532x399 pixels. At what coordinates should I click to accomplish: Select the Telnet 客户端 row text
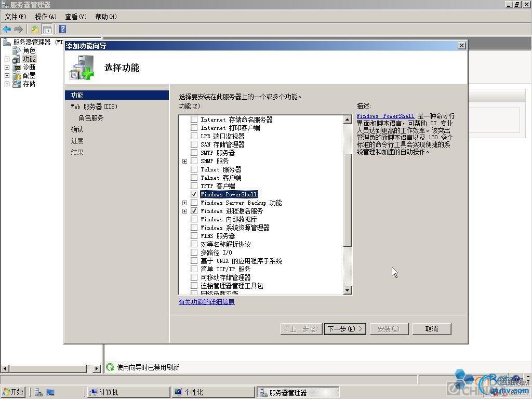pyautogui.click(x=221, y=178)
